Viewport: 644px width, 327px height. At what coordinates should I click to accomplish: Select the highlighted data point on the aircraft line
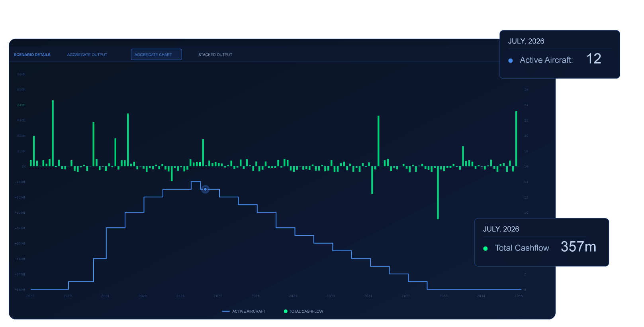pyautogui.click(x=205, y=189)
